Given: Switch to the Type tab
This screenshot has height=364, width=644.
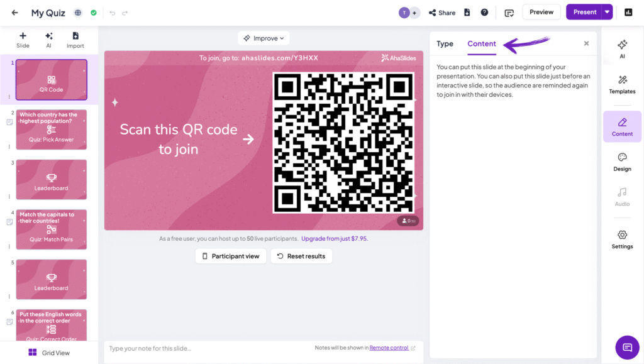Looking at the screenshot, I should click(x=445, y=43).
